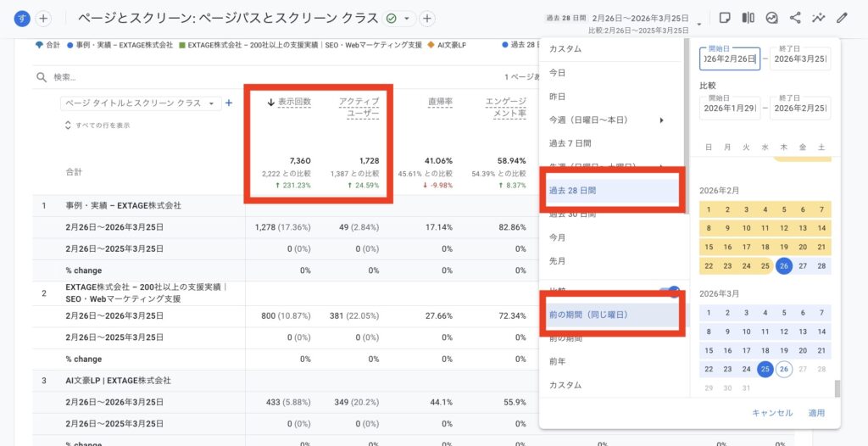Click row 3 title AI文豪LP | EXTAGE株式会社
868x446 pixels.
tap(118, 381)
